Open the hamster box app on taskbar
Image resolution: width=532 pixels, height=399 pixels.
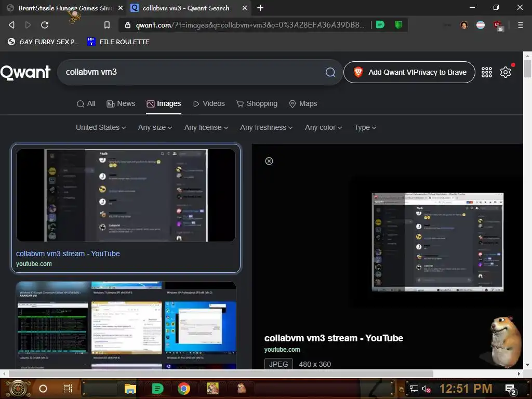pos(212,389)
